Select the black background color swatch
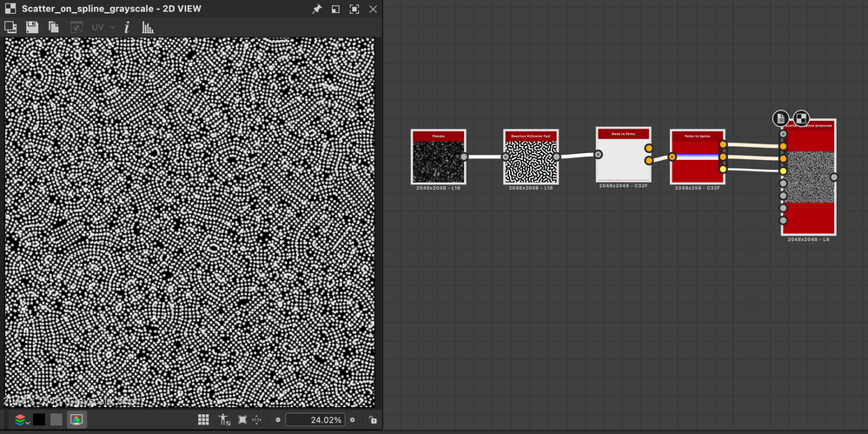The width and height of the screenshot is (868, 434). pyautogui.click(x=39, y=419)
